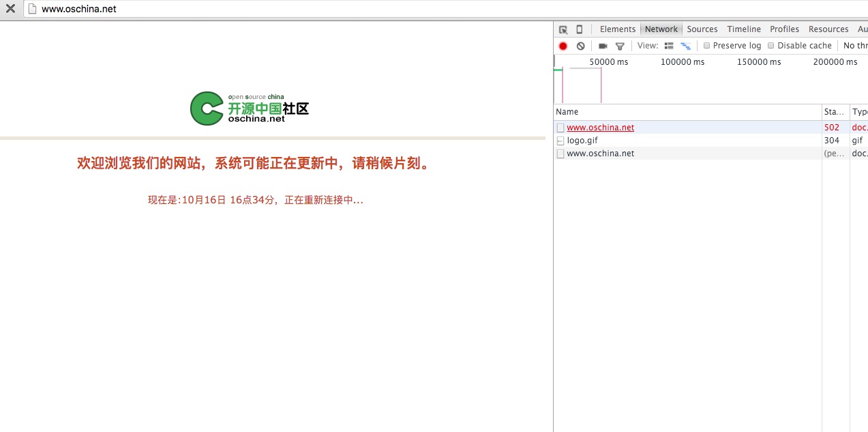The image size is (868, 432).
Task: Open the Resources tab
Action: [x=828, y=29]
